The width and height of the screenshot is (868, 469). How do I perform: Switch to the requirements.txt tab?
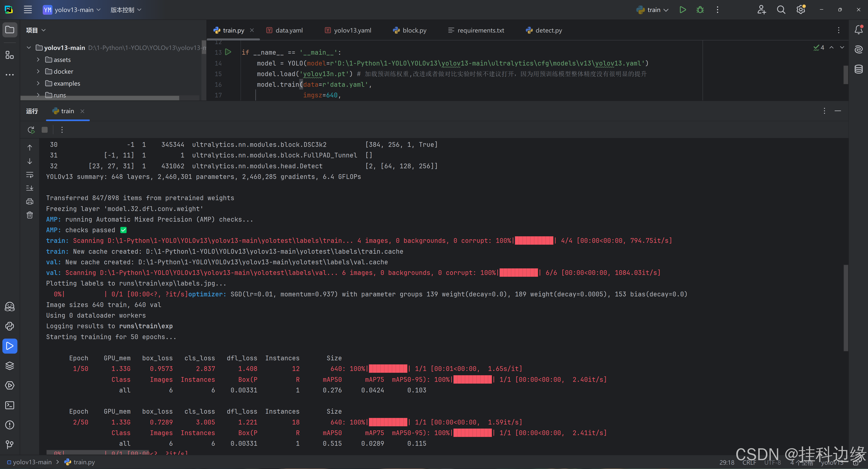pyautogui.click(x=476, y=30)
